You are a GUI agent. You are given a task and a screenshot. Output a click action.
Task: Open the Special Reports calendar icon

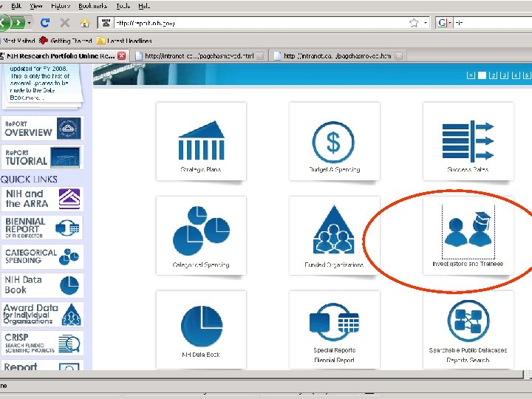pos(334,322)
